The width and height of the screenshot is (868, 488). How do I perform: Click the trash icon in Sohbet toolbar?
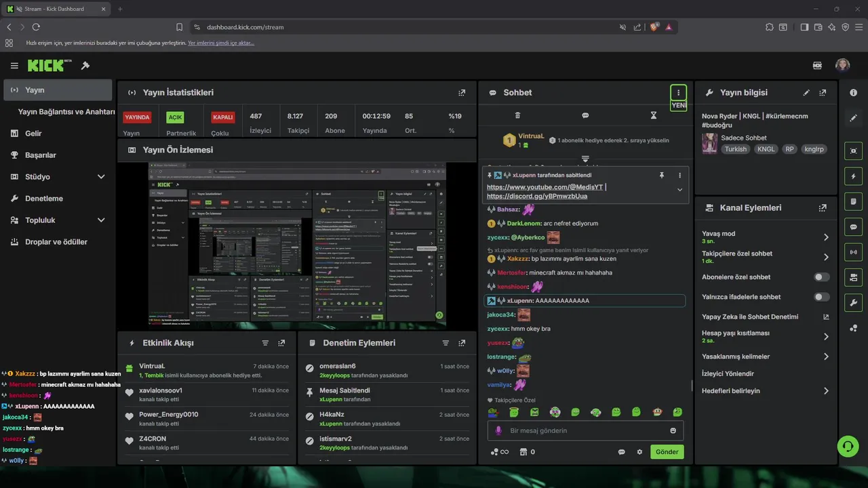(x=517, y=115)
